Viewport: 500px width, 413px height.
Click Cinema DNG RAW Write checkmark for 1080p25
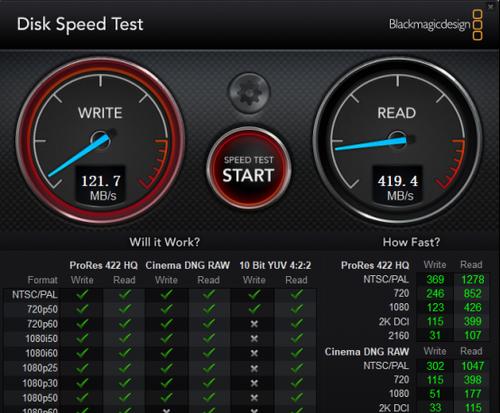click(x=167, y=368)
